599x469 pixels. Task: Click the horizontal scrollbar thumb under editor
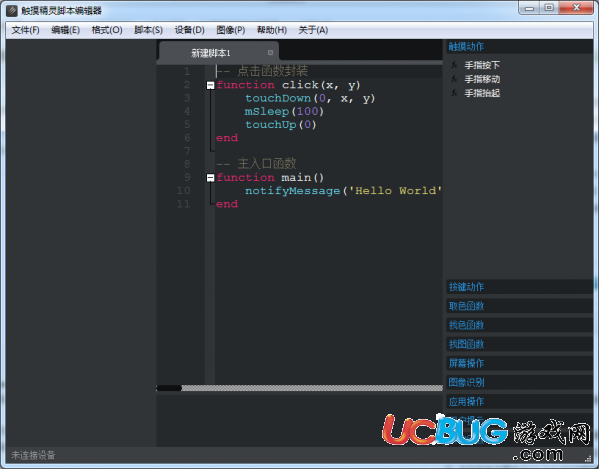(x=169, y=388)
